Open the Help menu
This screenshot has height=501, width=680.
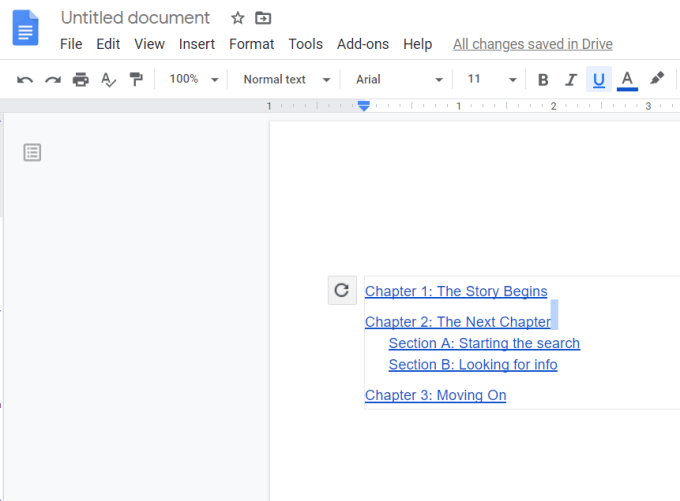pos(418,44)
